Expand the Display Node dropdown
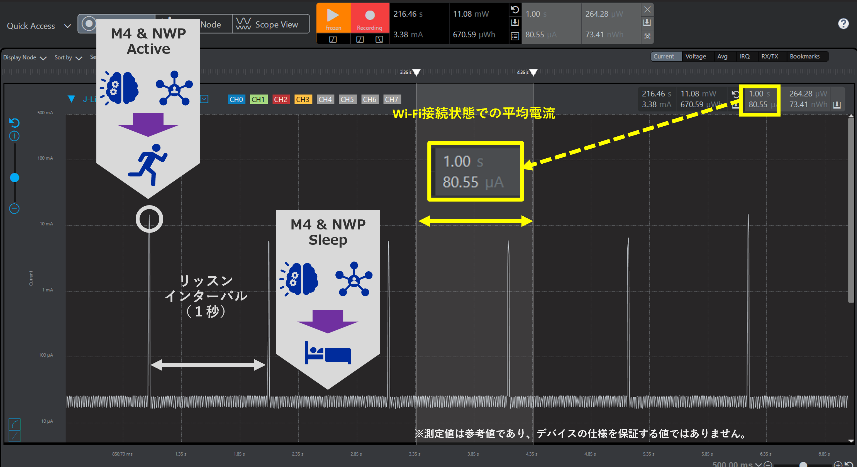This screenshot has width=868, height=467. tap(25, 58)
